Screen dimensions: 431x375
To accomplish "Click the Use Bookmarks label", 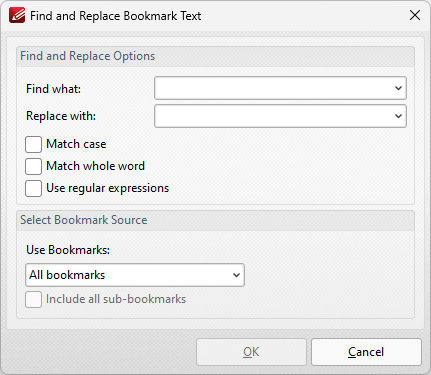I will point(68,250).
